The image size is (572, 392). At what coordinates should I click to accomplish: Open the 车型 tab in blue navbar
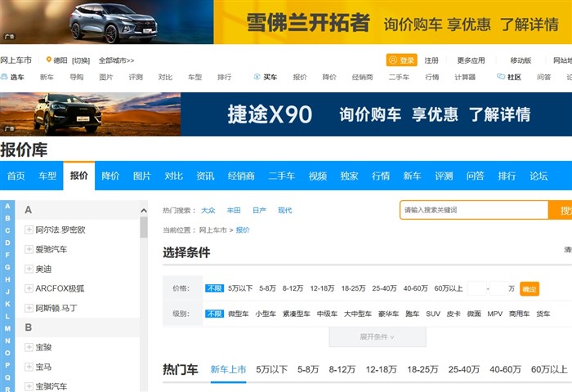pos(47,176)
